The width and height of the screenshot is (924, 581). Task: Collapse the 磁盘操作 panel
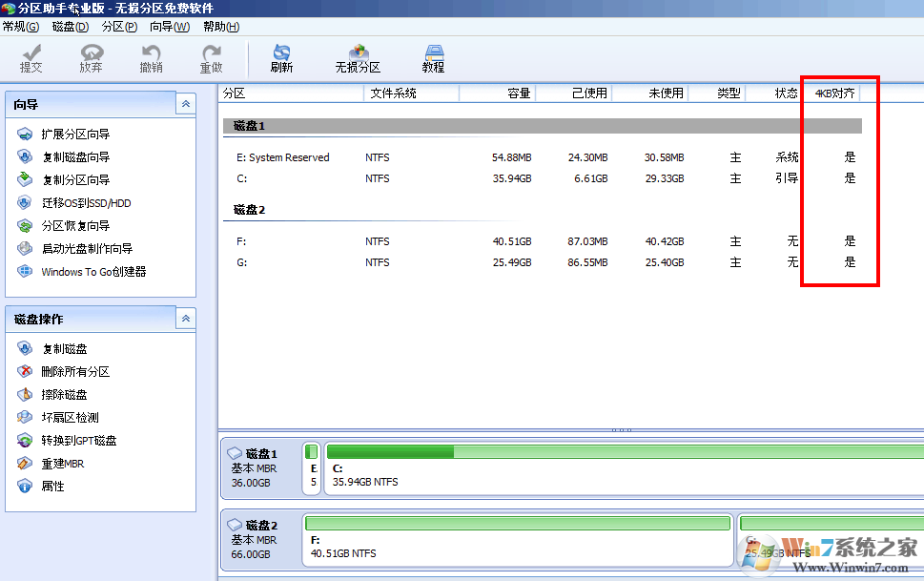point(186,319)
